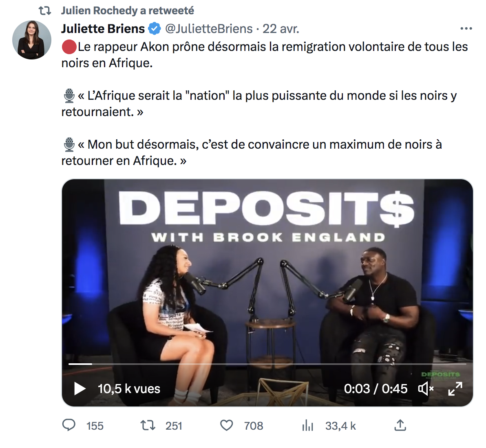The height and width of the screenshot is (448, 486).
Task: Click the Deposits video thumbnail
Action: 267,292
